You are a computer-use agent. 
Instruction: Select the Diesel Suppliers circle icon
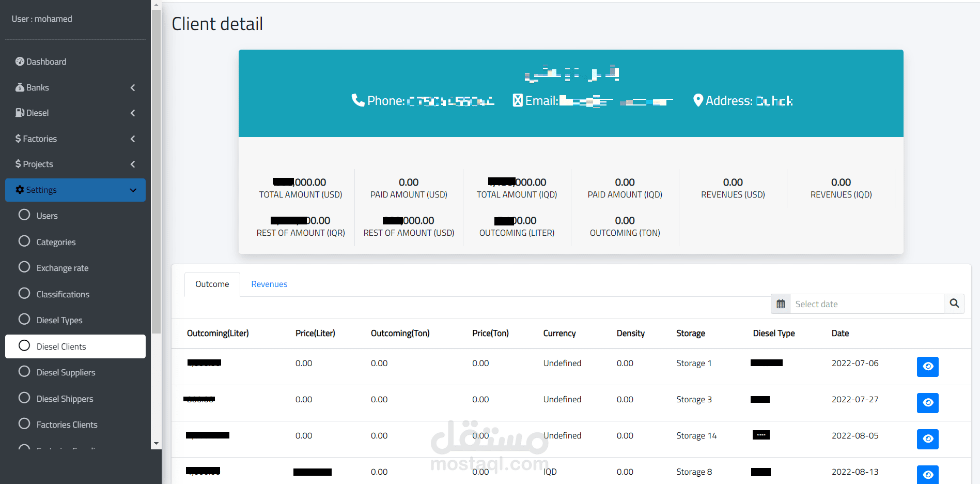24,371
